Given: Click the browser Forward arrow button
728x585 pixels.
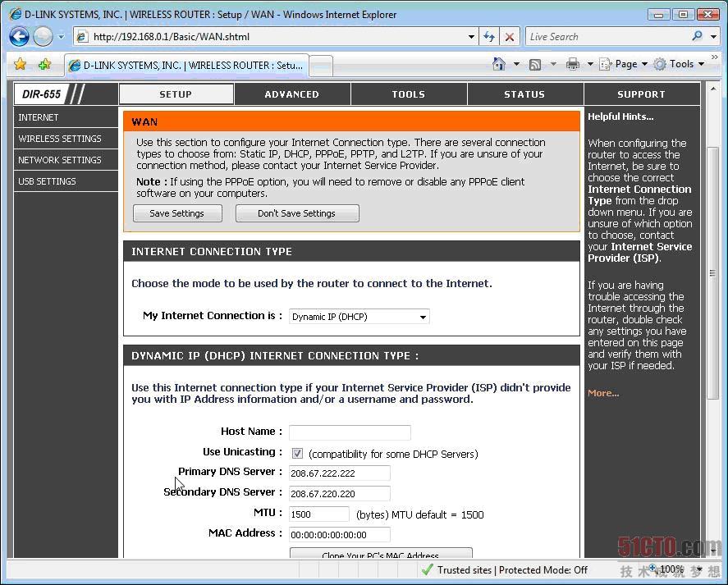Looking at the screenshot, I should point(43,37).
